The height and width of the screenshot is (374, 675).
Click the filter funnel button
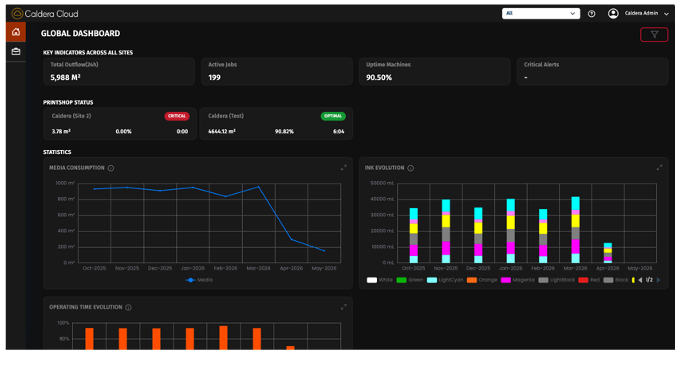(x=654, y=35)
